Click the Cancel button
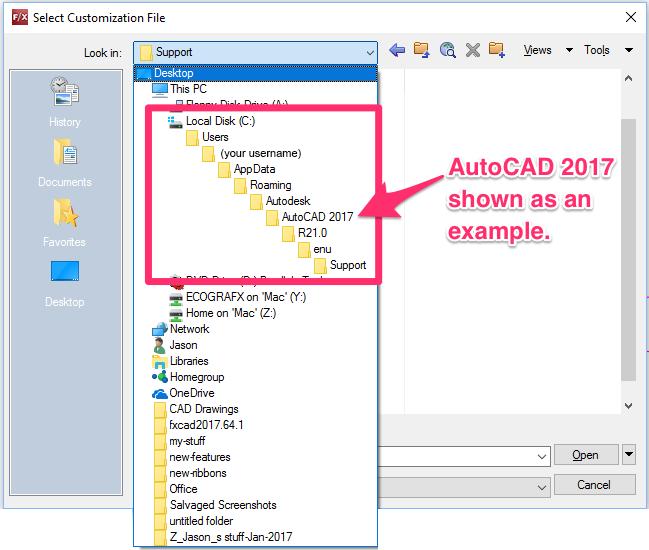 (x=594, y=485)
